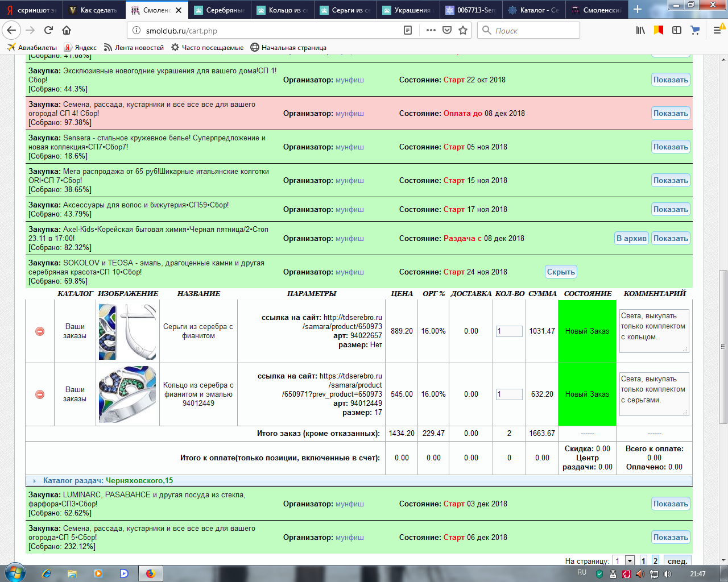Toggle reader view in the address bar

tap(408, 30)
